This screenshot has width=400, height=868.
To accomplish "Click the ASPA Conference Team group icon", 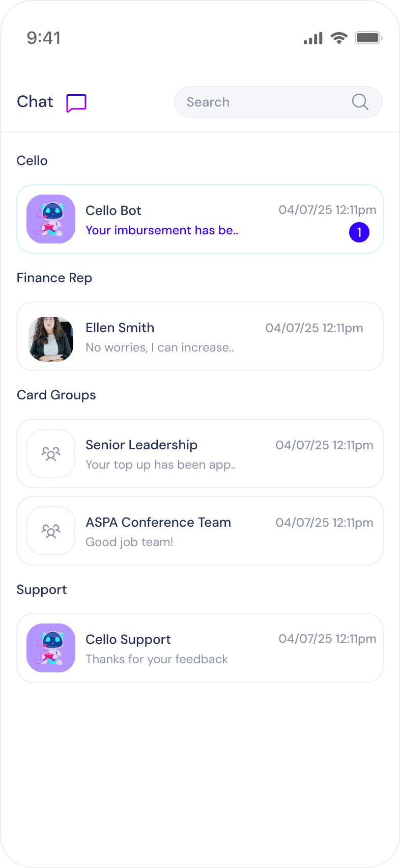I will point(51,531).
